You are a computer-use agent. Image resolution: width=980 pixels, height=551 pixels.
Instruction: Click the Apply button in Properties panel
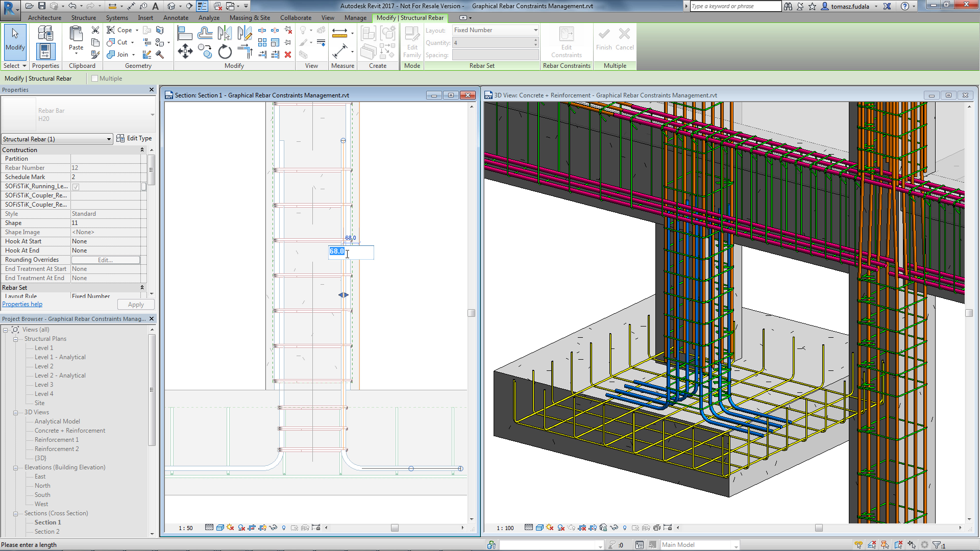[x=135, y=304]
